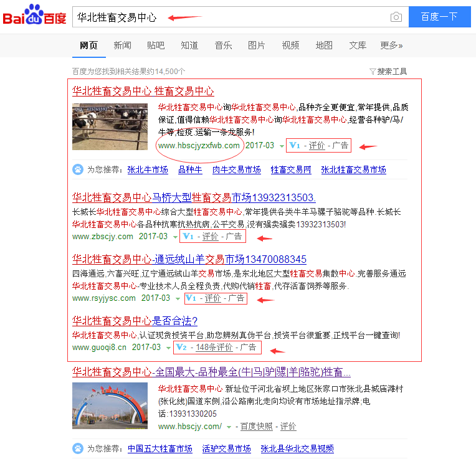Switch to the 知道 tab

pyautogui.click(x=189, y=45)
